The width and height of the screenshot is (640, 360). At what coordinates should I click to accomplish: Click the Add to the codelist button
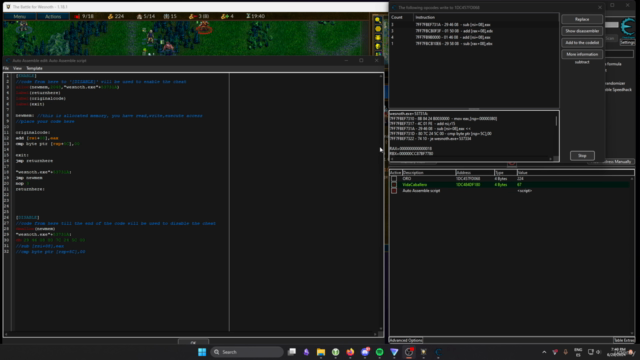point(582,42)
